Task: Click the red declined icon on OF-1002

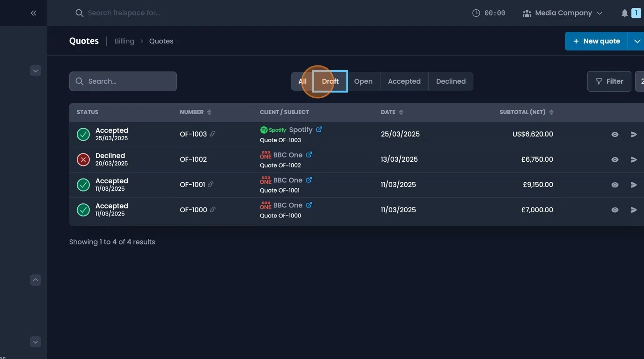Action: point(83,159)
